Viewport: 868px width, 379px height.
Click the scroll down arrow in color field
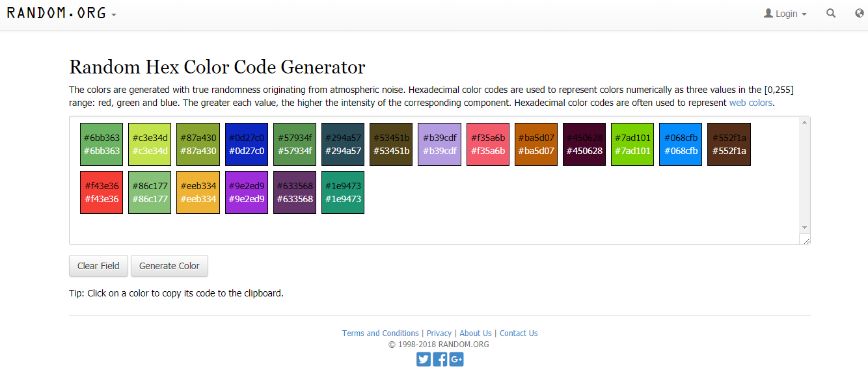805,228
